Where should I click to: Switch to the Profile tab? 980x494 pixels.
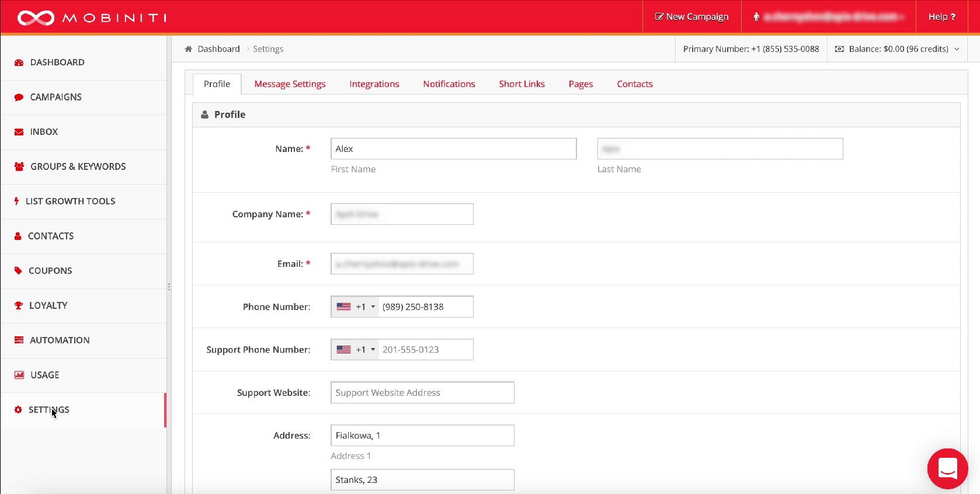[217, 84]
